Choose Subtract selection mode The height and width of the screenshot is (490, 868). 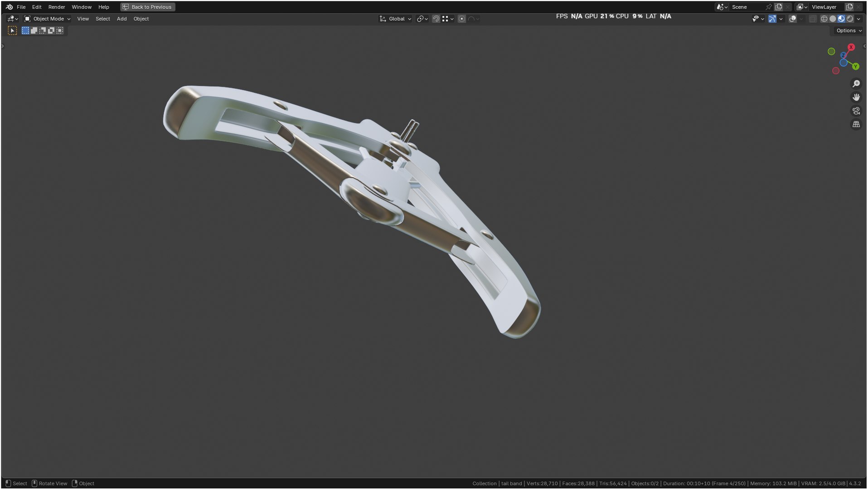[x=43, y=30]
